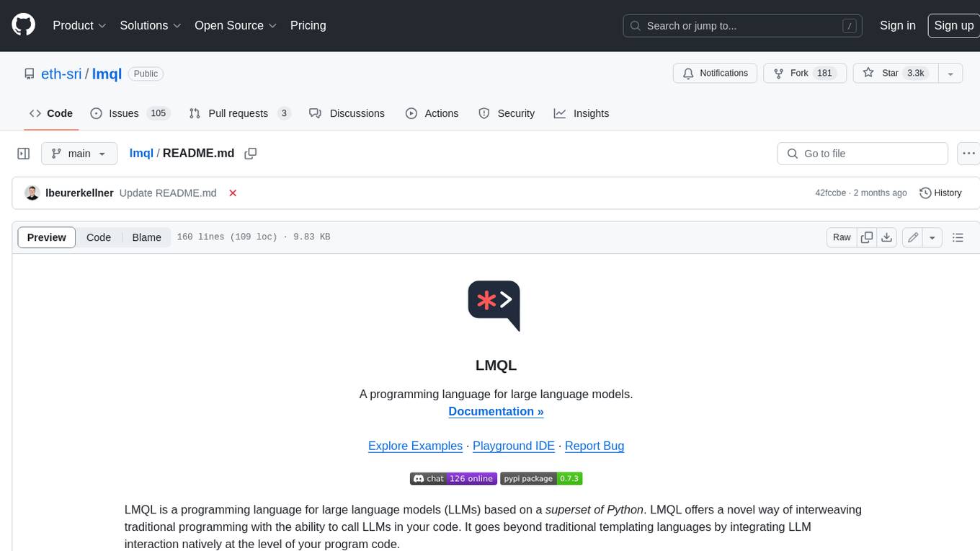Image resolution: width=980 pixels, height=551 pixels.
Task: View the file History
Action: point(940,193)
